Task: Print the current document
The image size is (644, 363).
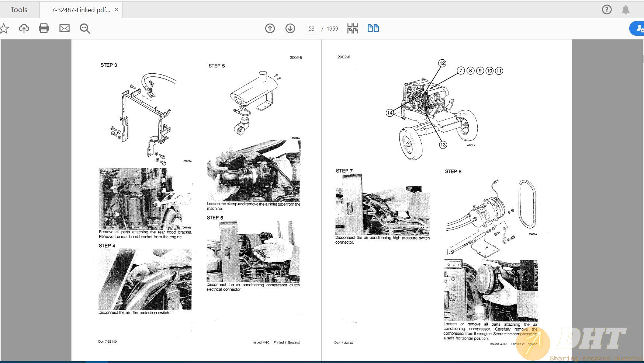Action: tap(44, 28)
